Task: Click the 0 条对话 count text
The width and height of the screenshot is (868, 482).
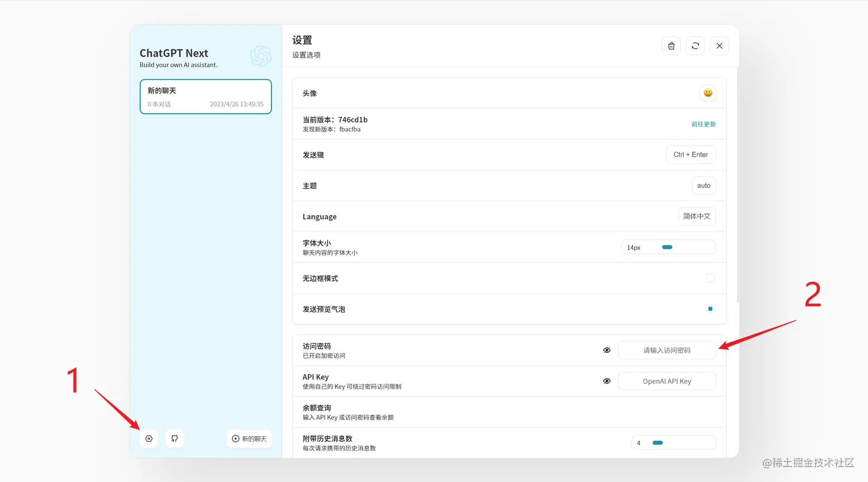Action: [159, 104]
